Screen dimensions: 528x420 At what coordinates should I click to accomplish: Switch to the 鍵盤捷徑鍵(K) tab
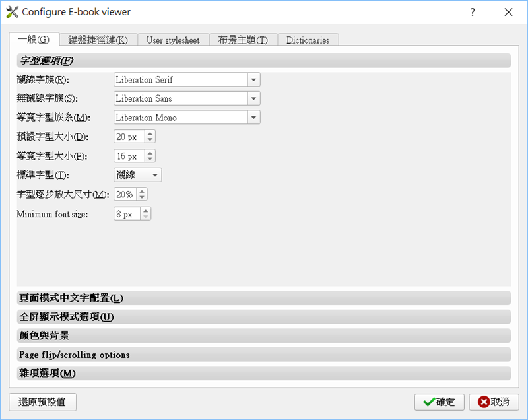click(98, 40)
